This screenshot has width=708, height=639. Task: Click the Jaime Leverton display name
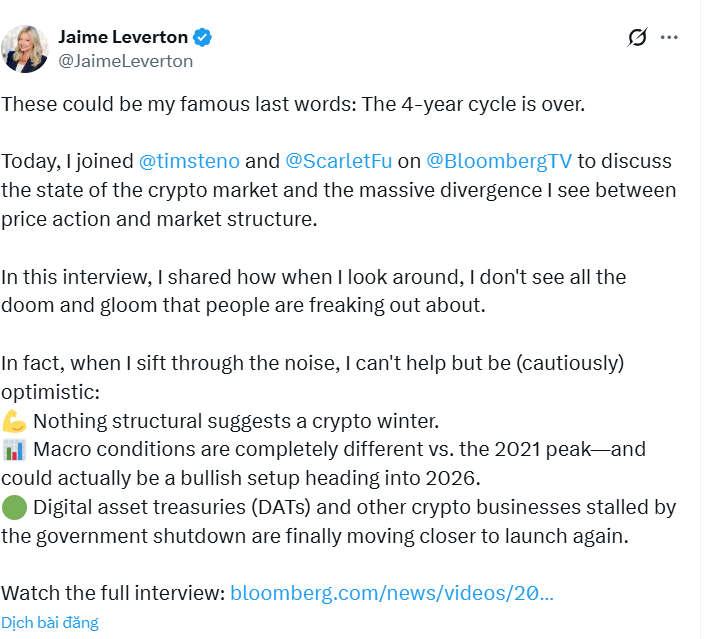(x=122, y=37)
